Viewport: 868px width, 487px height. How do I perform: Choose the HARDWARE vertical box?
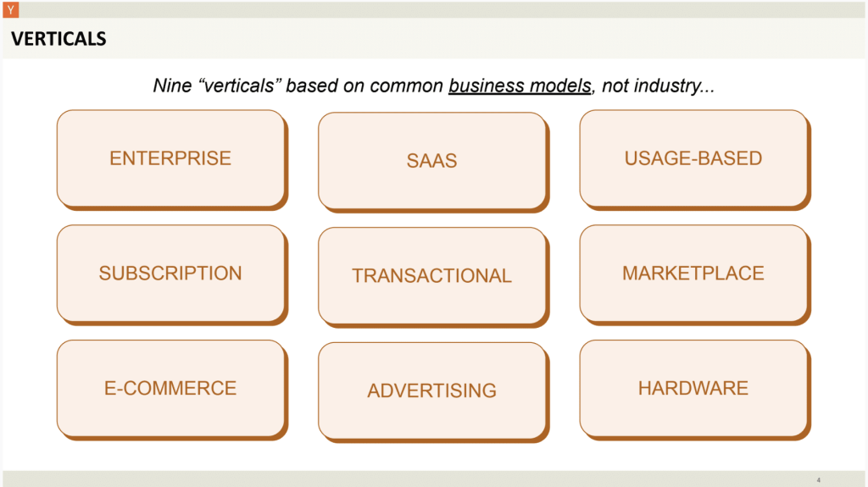(x=695, y=390)
